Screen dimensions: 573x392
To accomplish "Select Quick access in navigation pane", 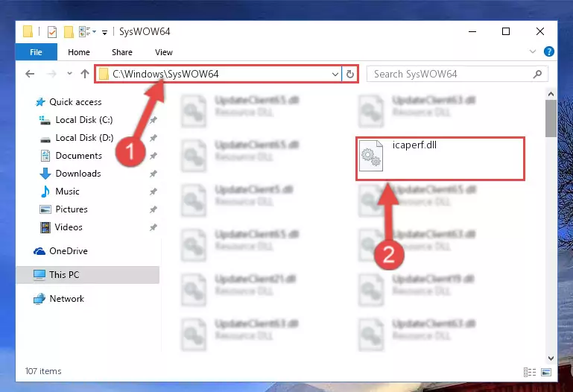I will pos(75,102).
